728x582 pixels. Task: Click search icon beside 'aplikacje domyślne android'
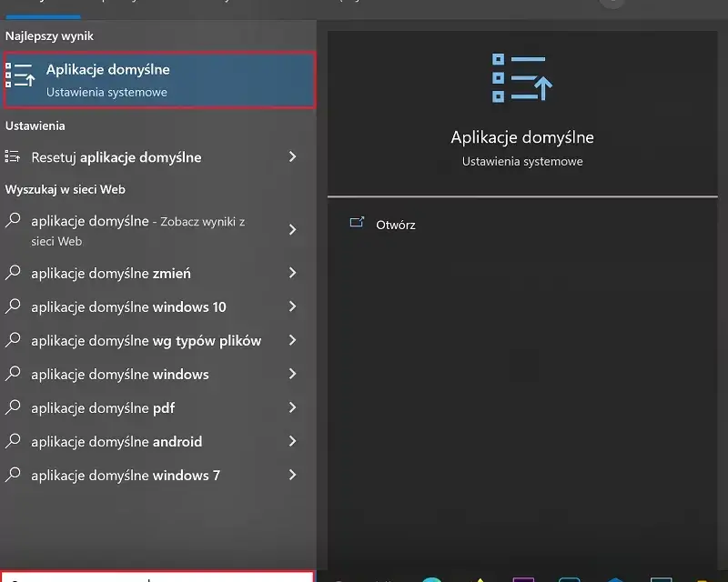[13, 441]
